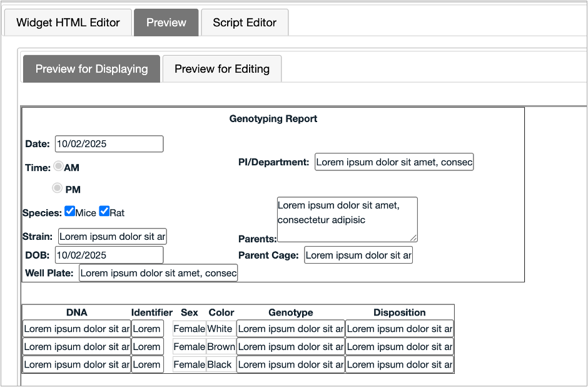Click the Identifier cell in the second row

point(147,346)
